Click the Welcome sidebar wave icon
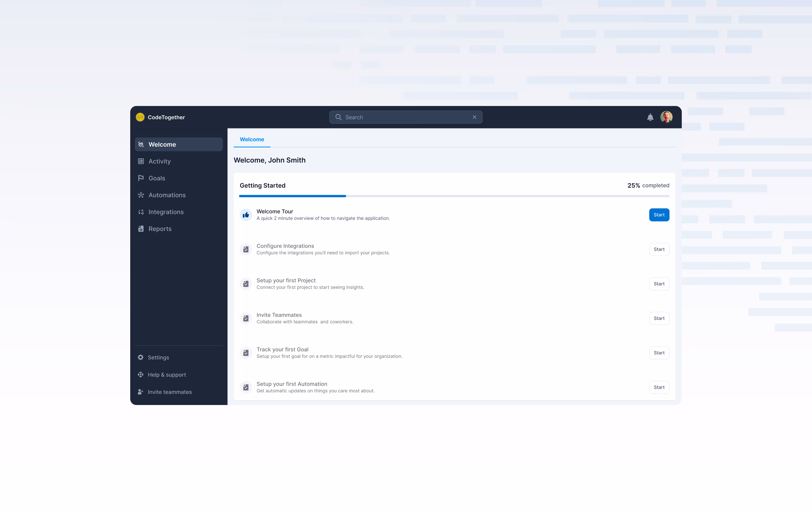The width and height of the screenshot is (812, 511). pyautogui.click(x=141, y=145)
